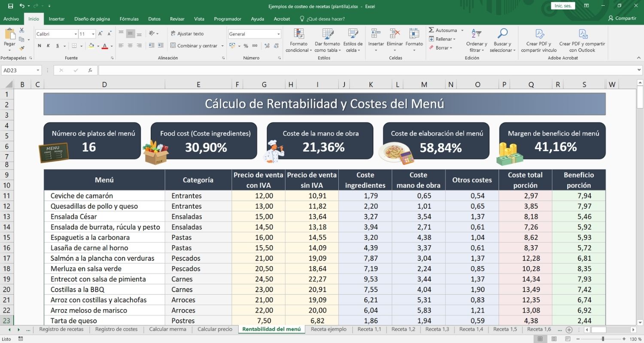The width and height of the screenshot is (644, 343).
Task: Click Crear PDF y compartir con Outlook
Action: pos(582,40)
